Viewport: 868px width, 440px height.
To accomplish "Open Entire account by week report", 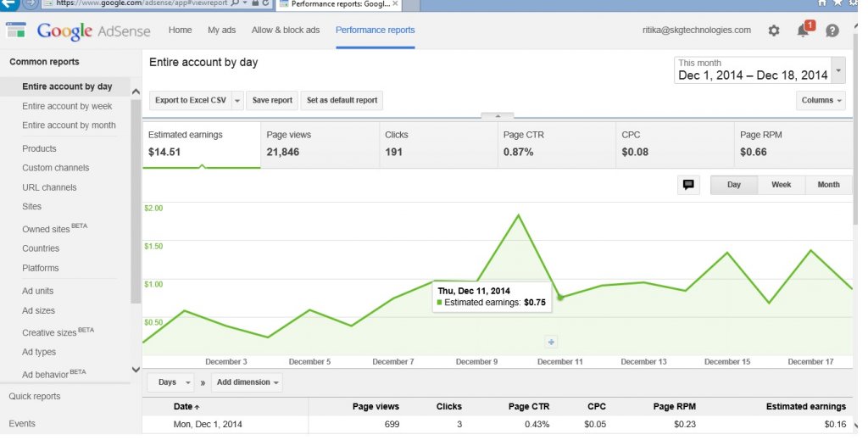I will click(x=67, y=106).
